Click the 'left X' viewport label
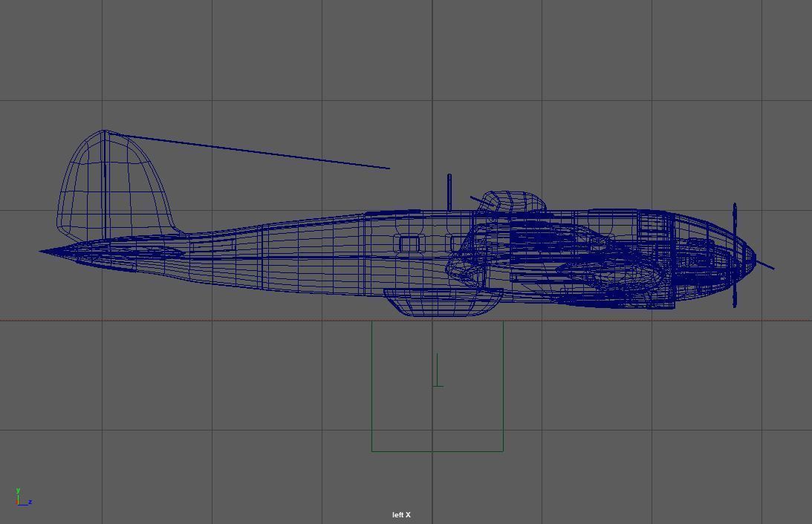Screen dimensions: 812x524 pyautogui.click(x=401, y=514)
